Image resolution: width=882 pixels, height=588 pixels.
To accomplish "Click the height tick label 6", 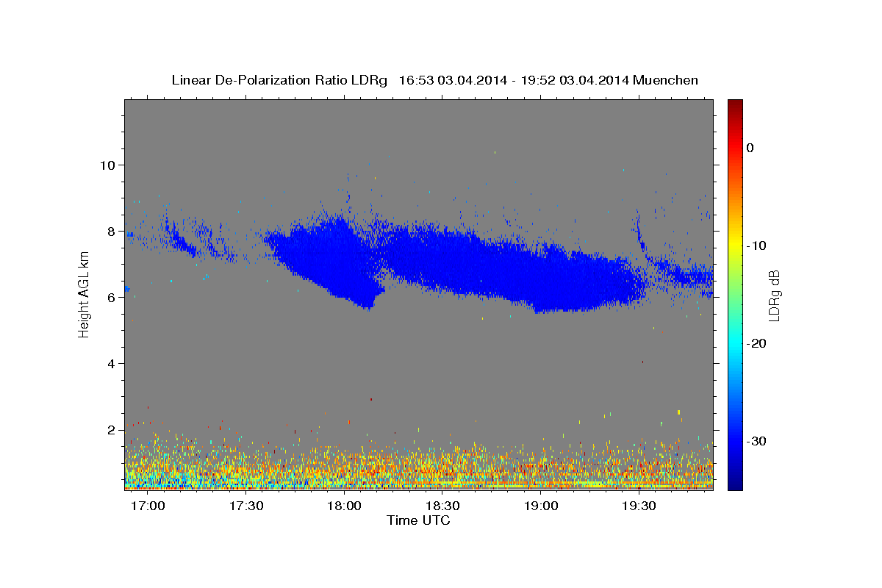I will click(x=112, y=297).
